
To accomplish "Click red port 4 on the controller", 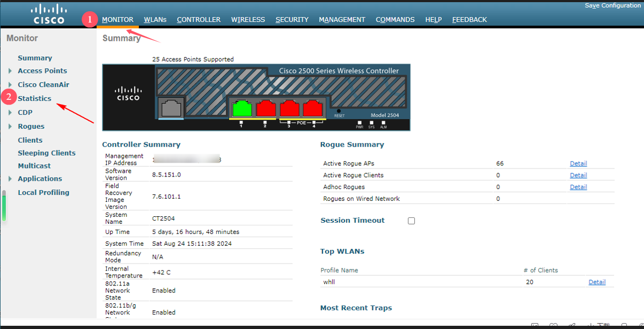I will (x=313, y=108).
